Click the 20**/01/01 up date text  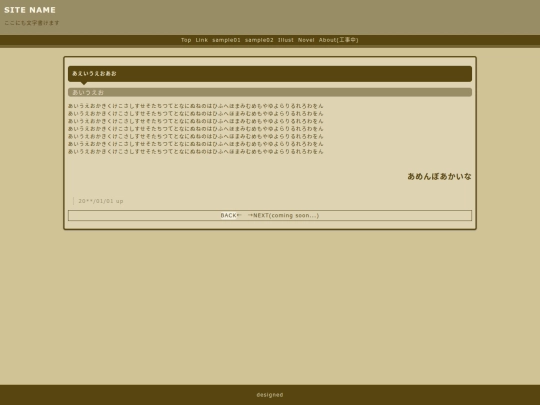tap(101, 201)
